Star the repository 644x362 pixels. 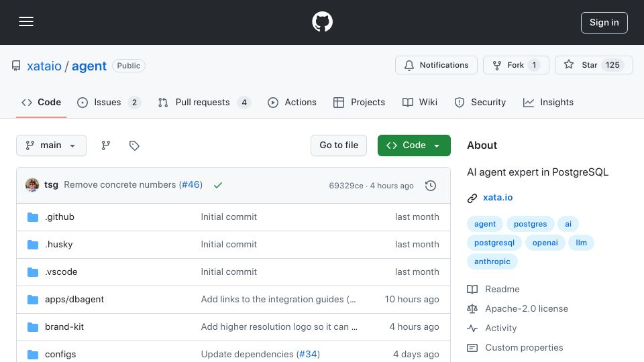click(x=594, y=65)
